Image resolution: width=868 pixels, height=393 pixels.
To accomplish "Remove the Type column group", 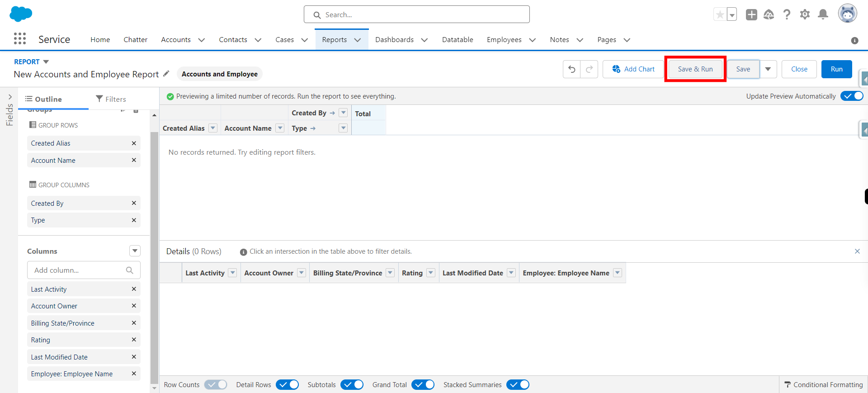I will [134, 220].
